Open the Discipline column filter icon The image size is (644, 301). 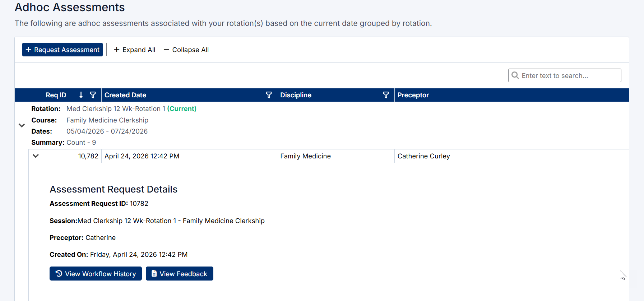pyautogui.click(x=386, y=95)
